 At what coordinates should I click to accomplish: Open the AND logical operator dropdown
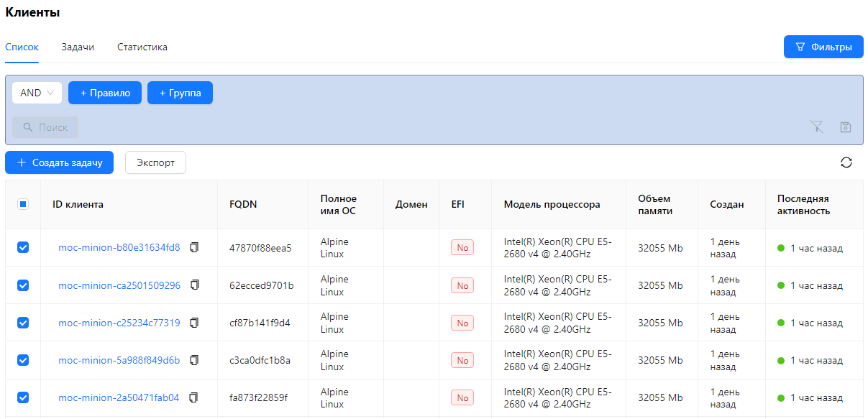point(37,93)
